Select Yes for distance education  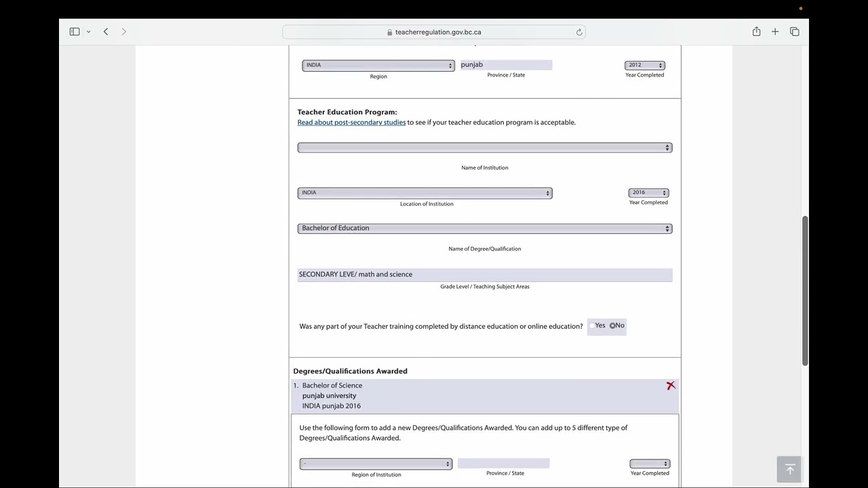click(x=592, y=326)
